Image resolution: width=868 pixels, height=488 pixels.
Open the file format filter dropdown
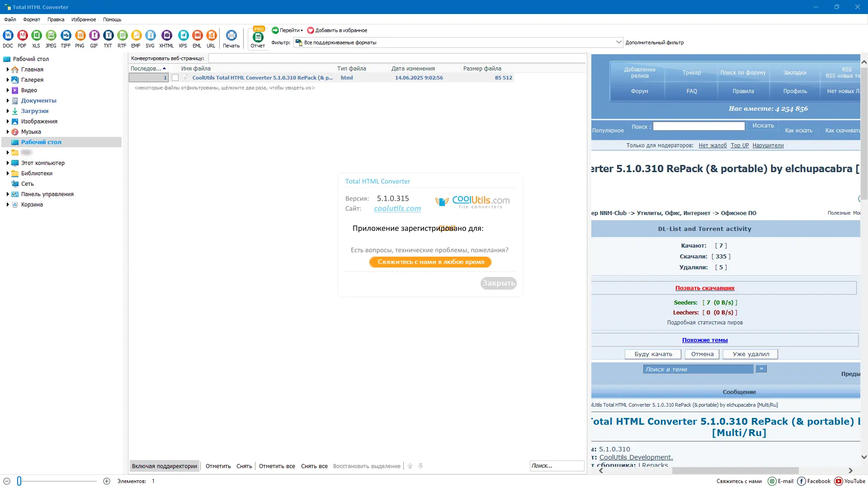pyautogui.click(x=618, y=42)
